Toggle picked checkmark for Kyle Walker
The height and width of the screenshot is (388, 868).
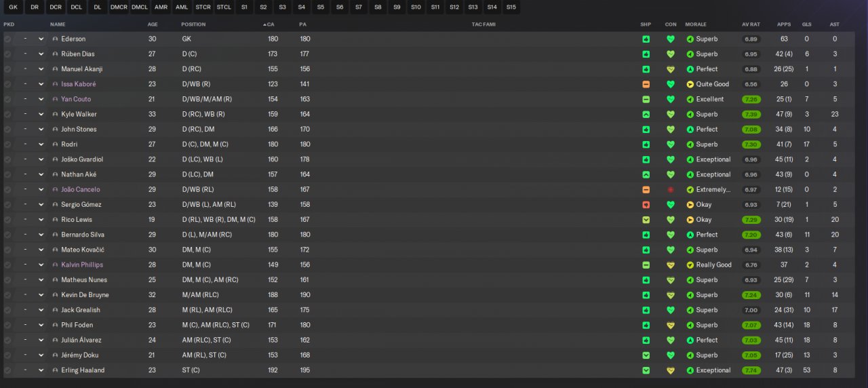pos(7,115)
